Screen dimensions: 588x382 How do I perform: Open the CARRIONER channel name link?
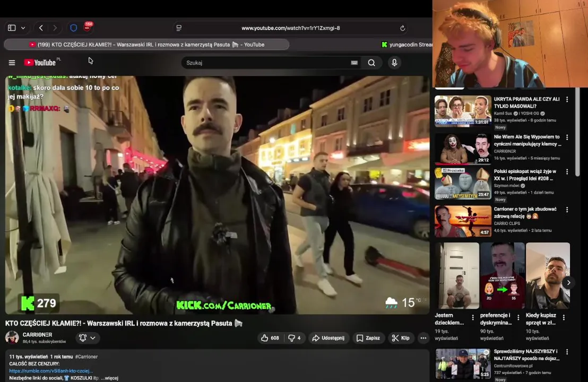(37, 334)
